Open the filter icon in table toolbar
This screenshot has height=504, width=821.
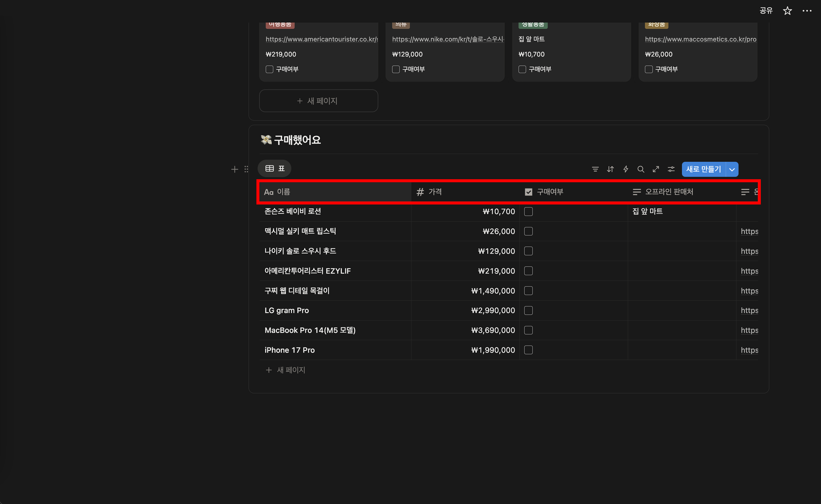[x=595, y=169]
